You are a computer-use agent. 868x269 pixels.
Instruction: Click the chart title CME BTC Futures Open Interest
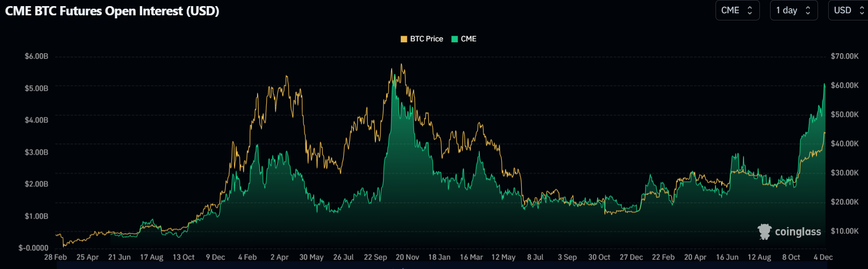[112, 11]
